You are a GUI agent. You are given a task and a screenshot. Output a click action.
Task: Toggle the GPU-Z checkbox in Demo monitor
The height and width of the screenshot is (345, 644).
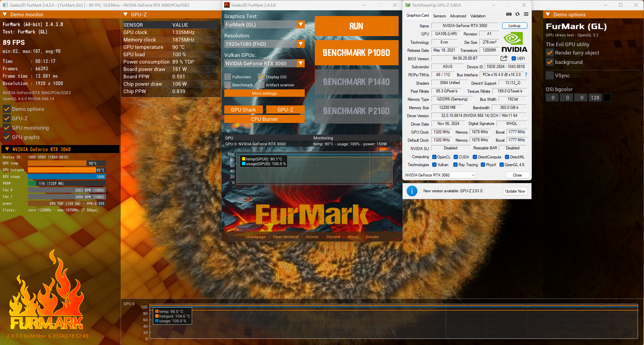point(7,118)
